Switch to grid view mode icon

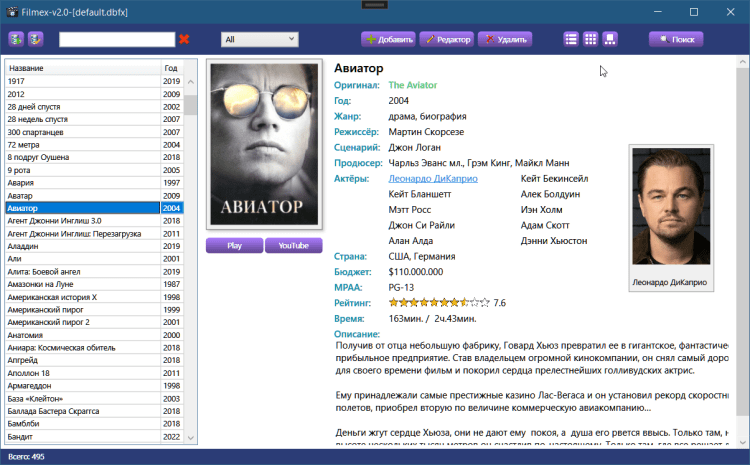click(591, 39)
